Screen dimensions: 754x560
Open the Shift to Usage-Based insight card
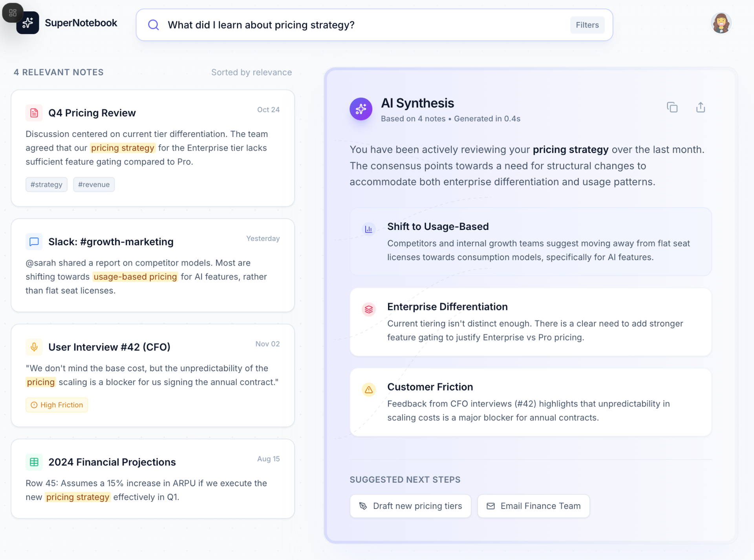coord(530,241)
